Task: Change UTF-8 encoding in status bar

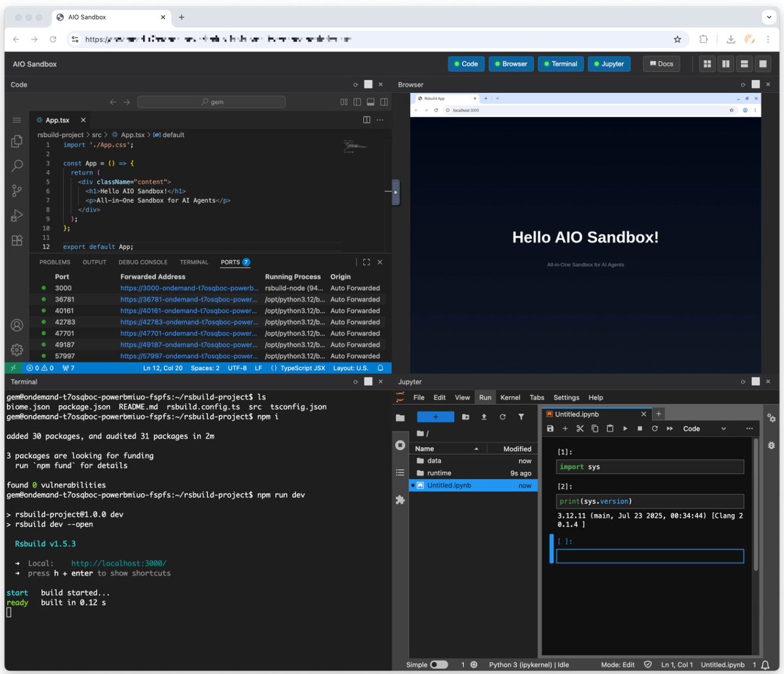Action: (237, 368)
